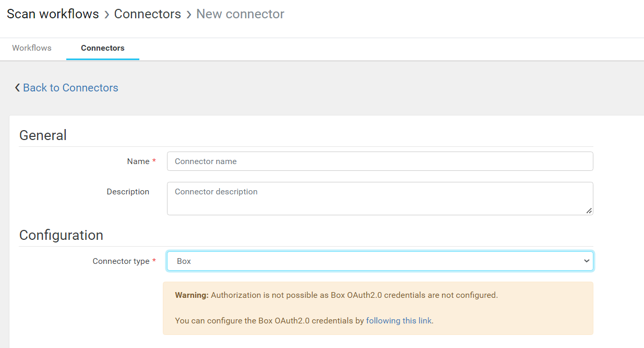Click New connector breadcrumb text
Image resolution: width=644 pixels, height=348 pixels.
tap(240, 14)
